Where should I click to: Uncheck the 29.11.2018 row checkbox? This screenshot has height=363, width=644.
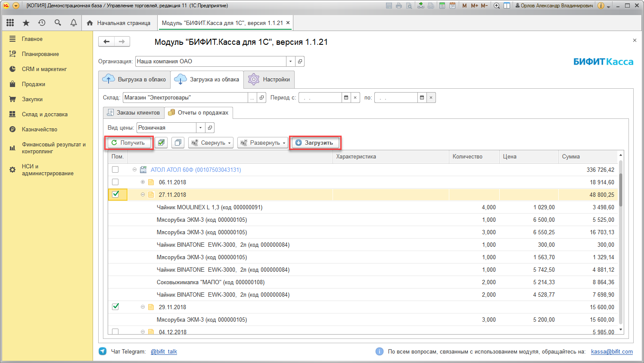click(x=115, y=307)
